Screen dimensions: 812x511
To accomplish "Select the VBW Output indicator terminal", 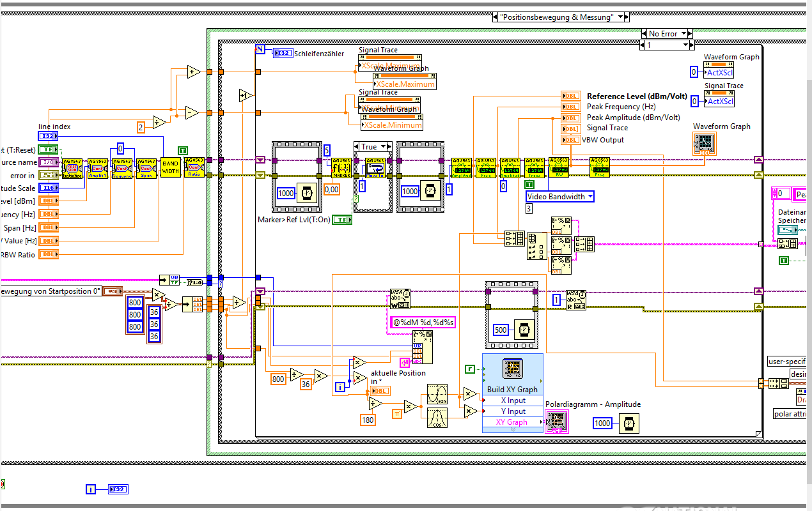I will pos(571,139).
